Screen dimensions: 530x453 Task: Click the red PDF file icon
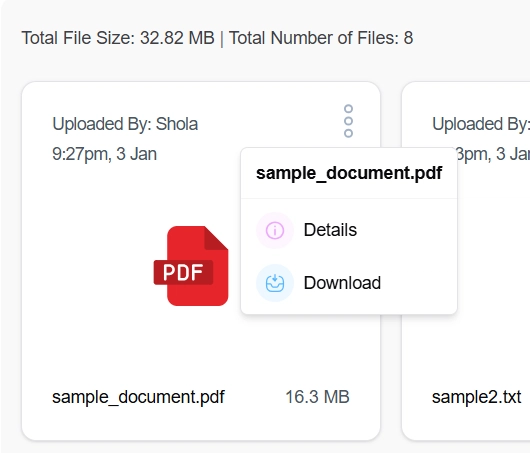191,266
